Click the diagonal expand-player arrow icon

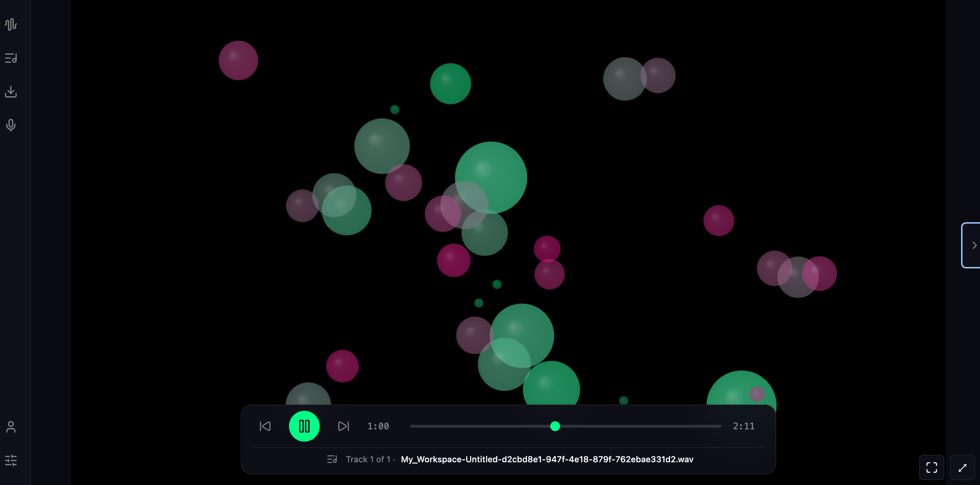[963, 468]
